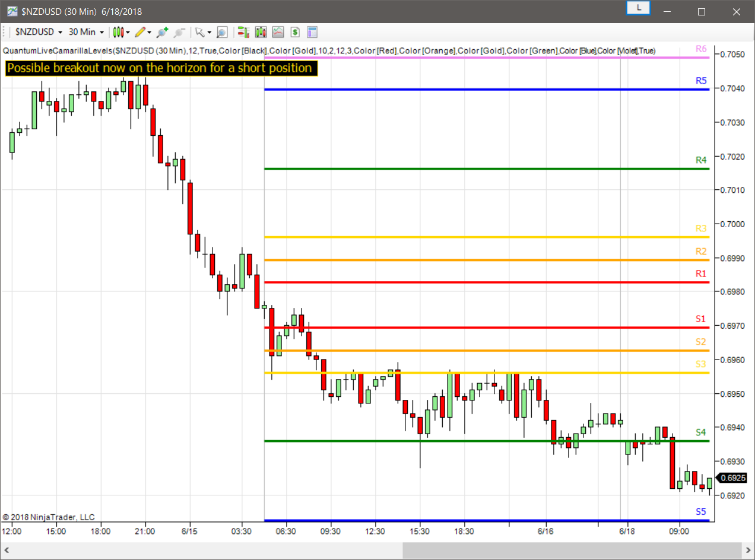Image resolution: width=755 pixels, height=560 pixels.
Task: Expand the drawing tools dropdown arrow
Action: 149,32
